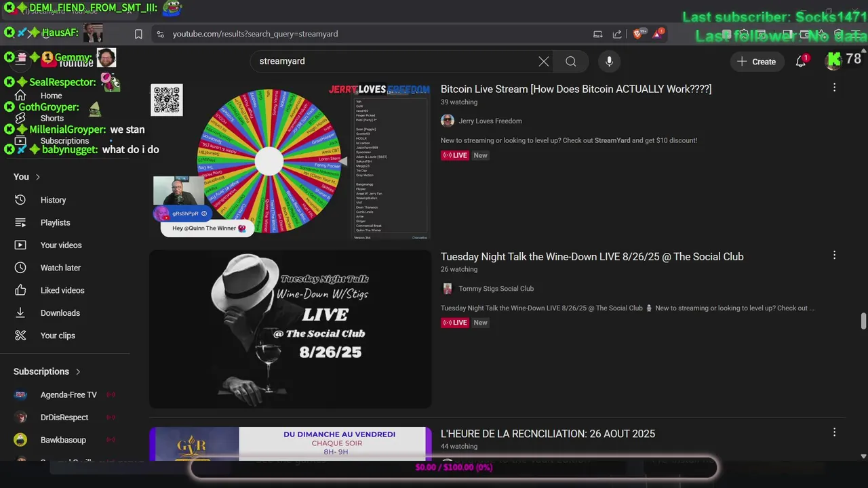This screenshot has height=488, width=868.
Task: Open more options for Bitcoin Live Stream
Action: [x=834, y=87]
